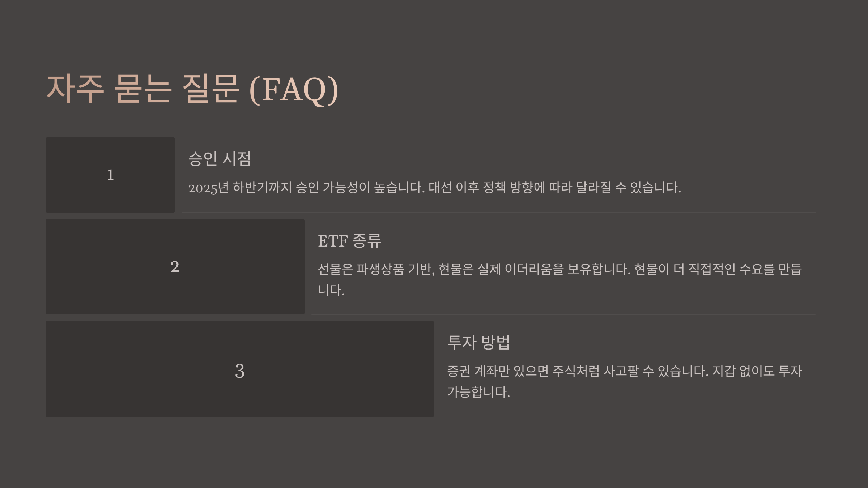Click the divider line below 승인 시점 answer

[498, 213]
